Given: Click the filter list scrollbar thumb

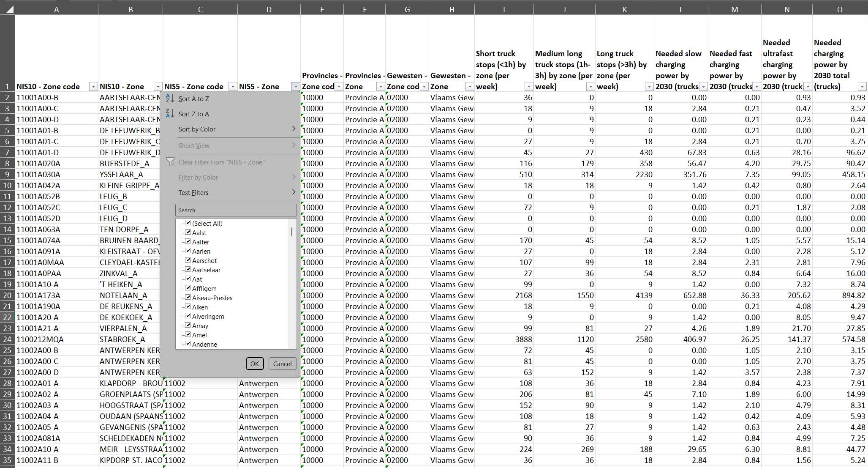Looking at the screenshot, I should click(x=291, y=232).
